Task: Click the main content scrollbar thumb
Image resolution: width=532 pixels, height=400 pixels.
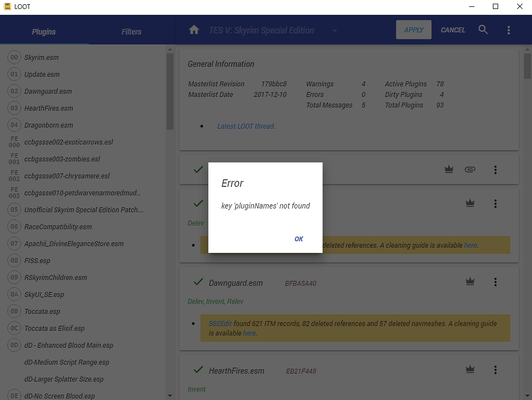Action: click(x=527, y=66)
